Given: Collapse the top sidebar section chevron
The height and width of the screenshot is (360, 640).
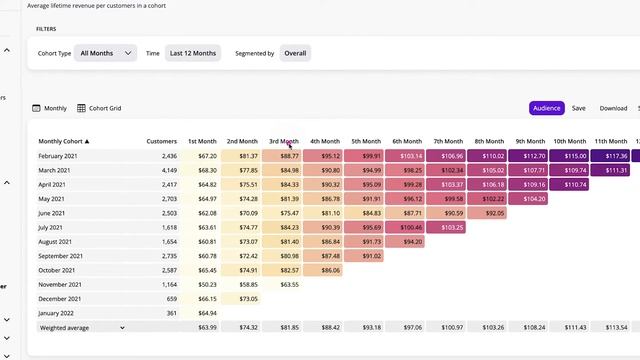Looking at the screenshot, I should tap(7, 50).
